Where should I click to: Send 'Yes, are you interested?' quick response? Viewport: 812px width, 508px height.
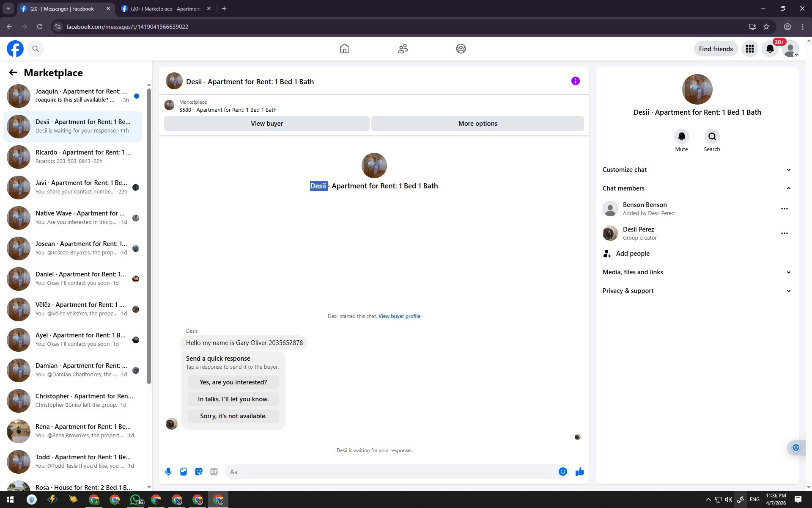pos(233,382)
